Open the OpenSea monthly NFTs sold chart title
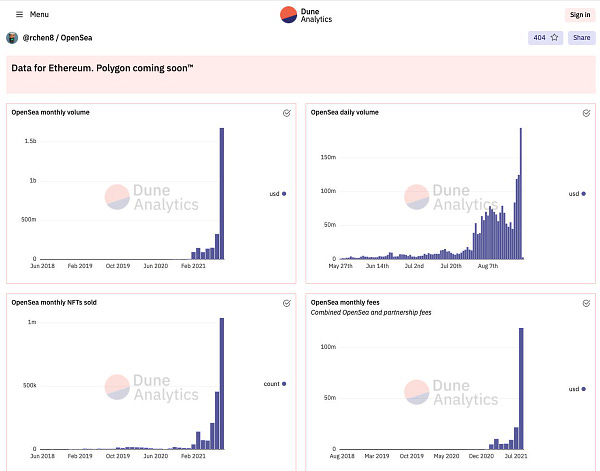Viewport: 600px width, 471px height. point(54,303)
